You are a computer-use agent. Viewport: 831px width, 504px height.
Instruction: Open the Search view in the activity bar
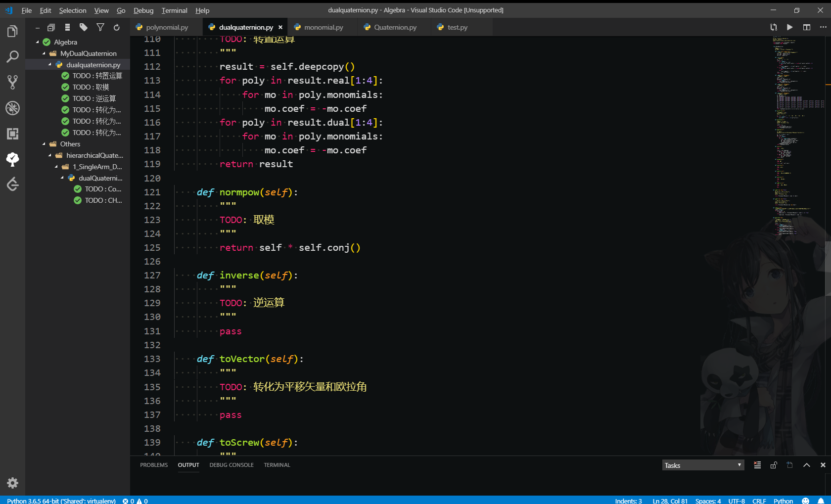12,56
